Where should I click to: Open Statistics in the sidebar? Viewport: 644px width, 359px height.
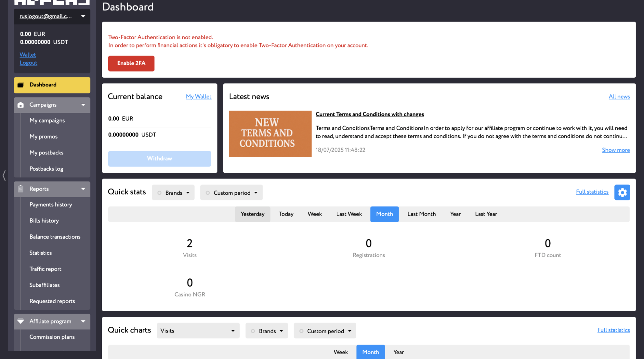[x=41, y=253]
